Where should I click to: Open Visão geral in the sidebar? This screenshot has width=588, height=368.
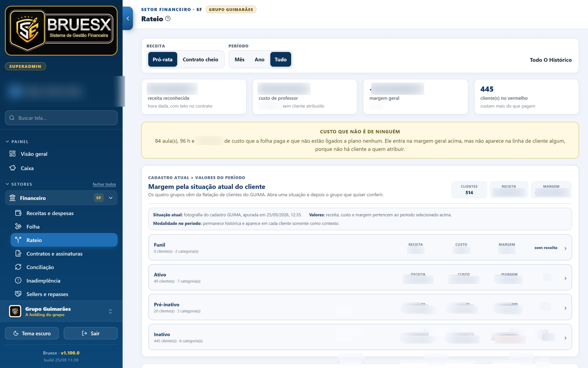(x=61, y=154)
